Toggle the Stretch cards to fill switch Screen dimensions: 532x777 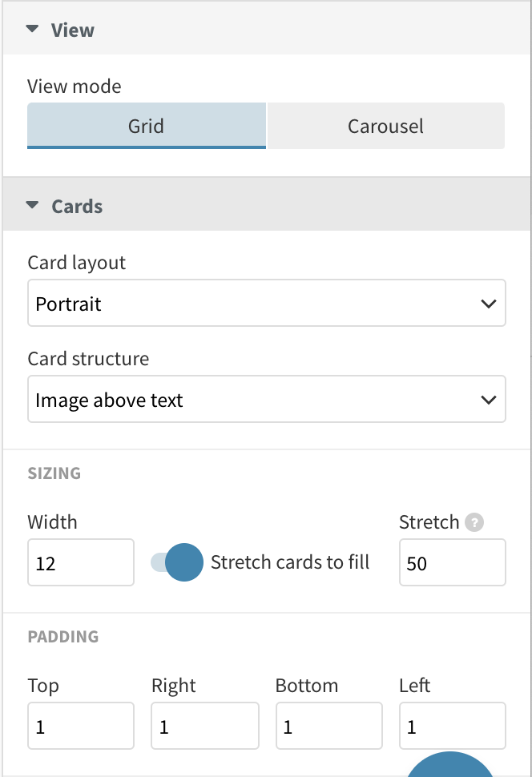(177, 562)
